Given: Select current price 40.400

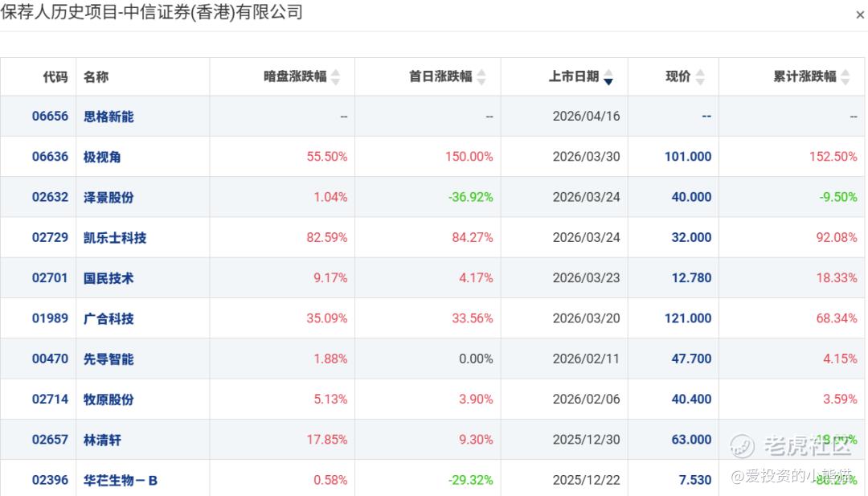Looking at the screenshot, I should tap(691, 399).
